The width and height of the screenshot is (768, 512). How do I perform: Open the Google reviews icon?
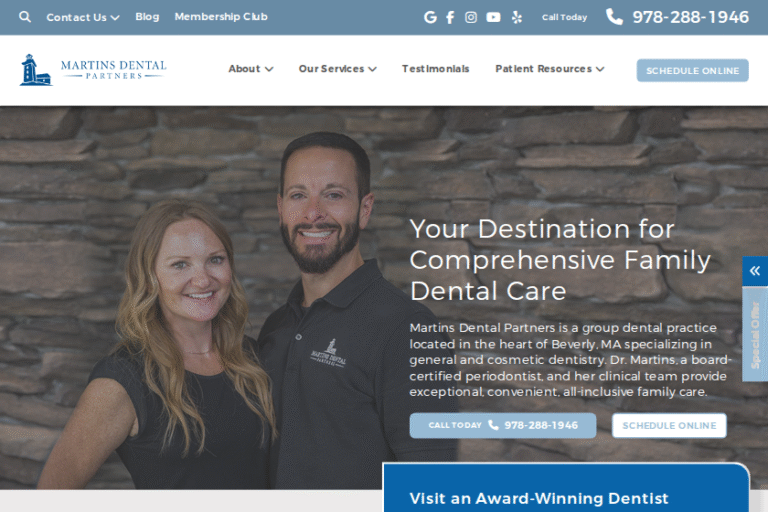pyautogui.click(x=430, y=17)
